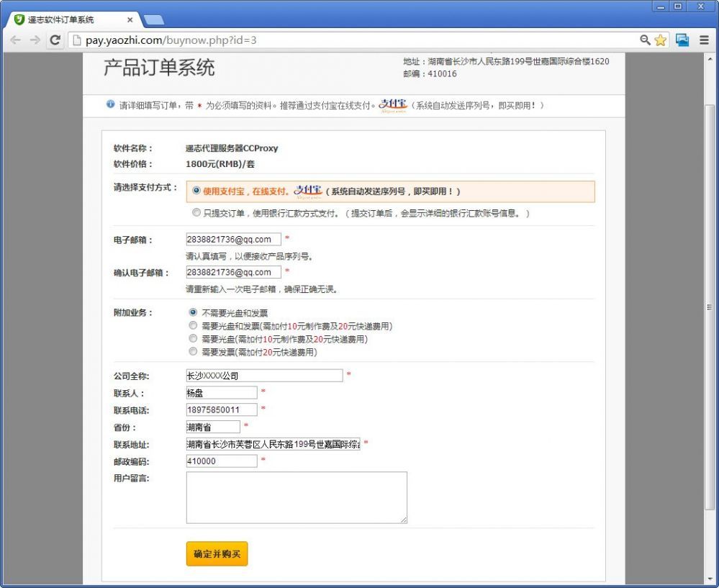Bookmark page with the star icon
Viewport: 719px width, 588px height.
pyautogui.click(x=660, y=40)
